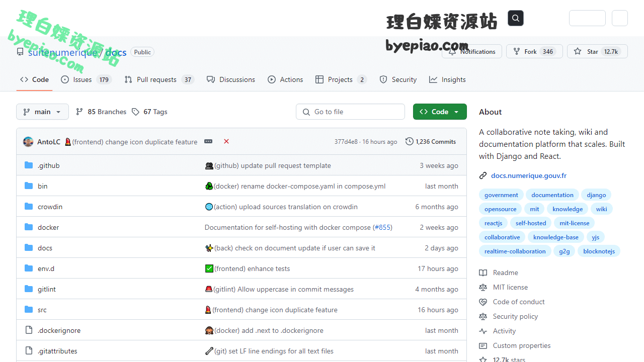Star the docs repository
This screenshot has height=362, width=644.
tap(597, 52)
